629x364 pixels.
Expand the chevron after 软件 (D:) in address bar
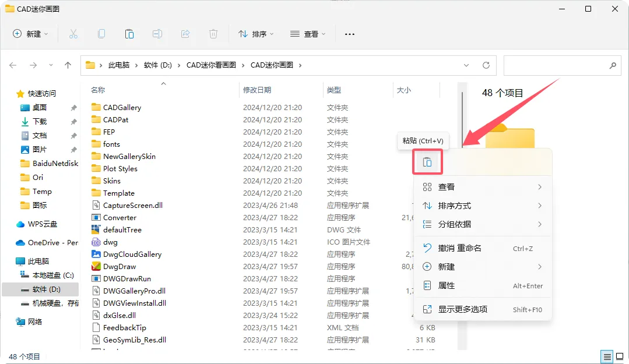point(179,65)
